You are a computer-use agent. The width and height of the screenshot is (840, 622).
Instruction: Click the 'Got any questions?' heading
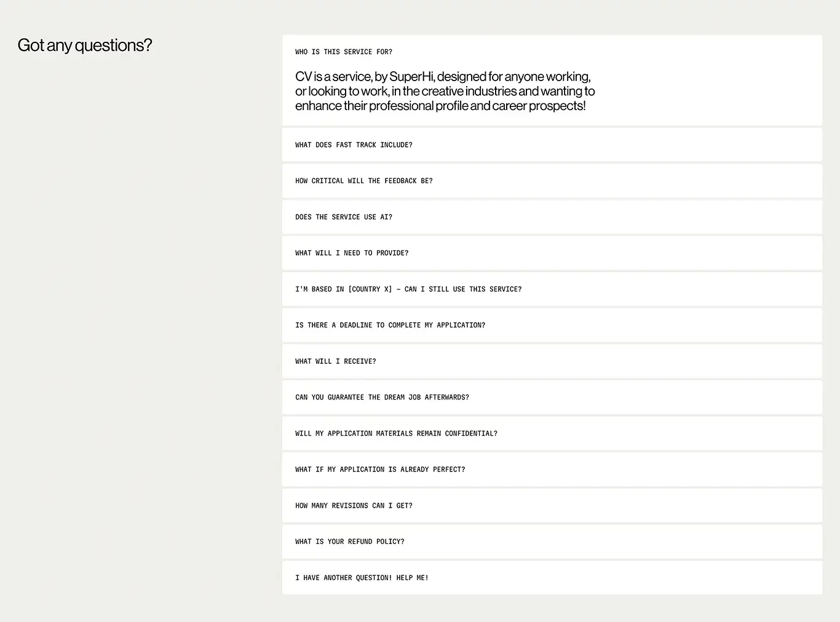point(85,45)
